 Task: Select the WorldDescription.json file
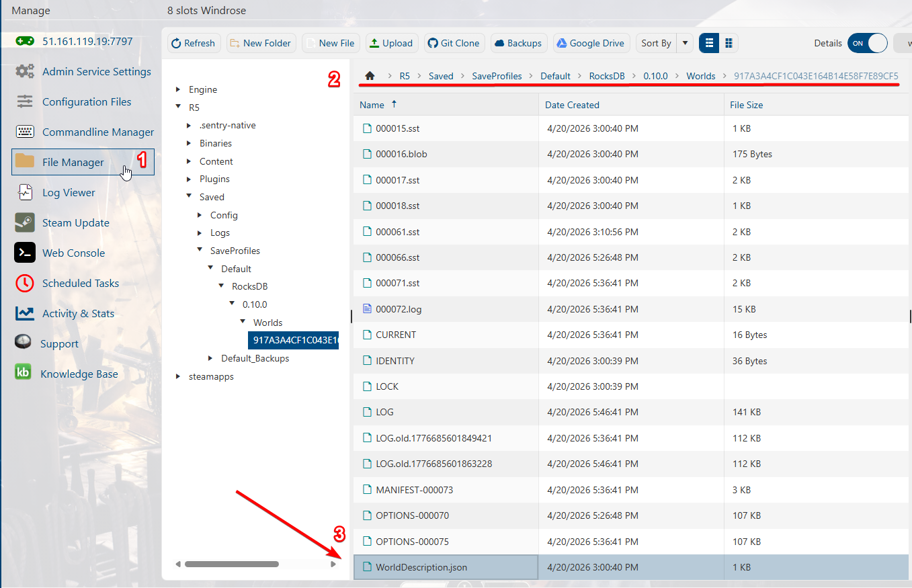tap(421, 567)
